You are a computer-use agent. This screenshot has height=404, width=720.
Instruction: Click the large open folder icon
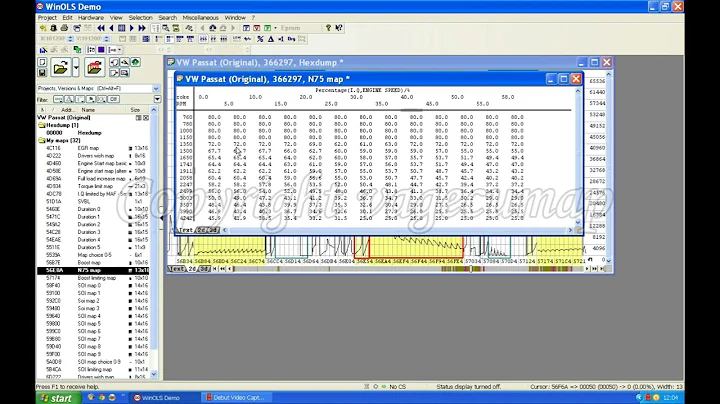pos(60,68)
